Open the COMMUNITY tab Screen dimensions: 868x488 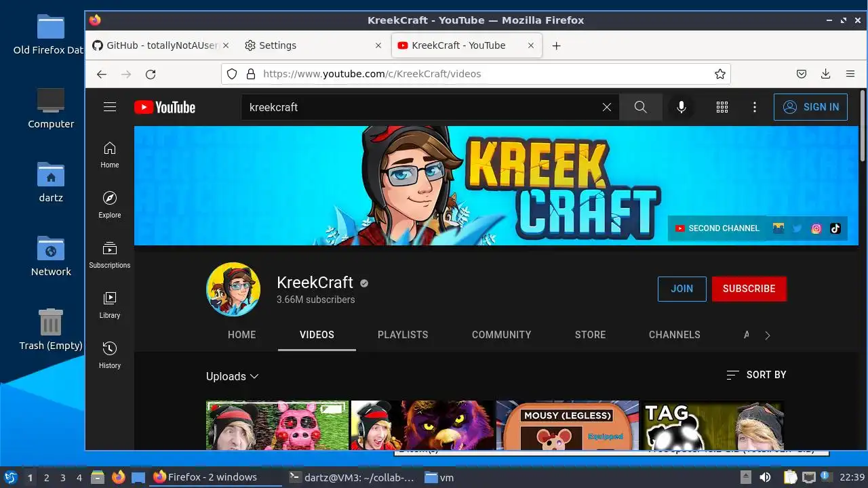click(502, 335)
